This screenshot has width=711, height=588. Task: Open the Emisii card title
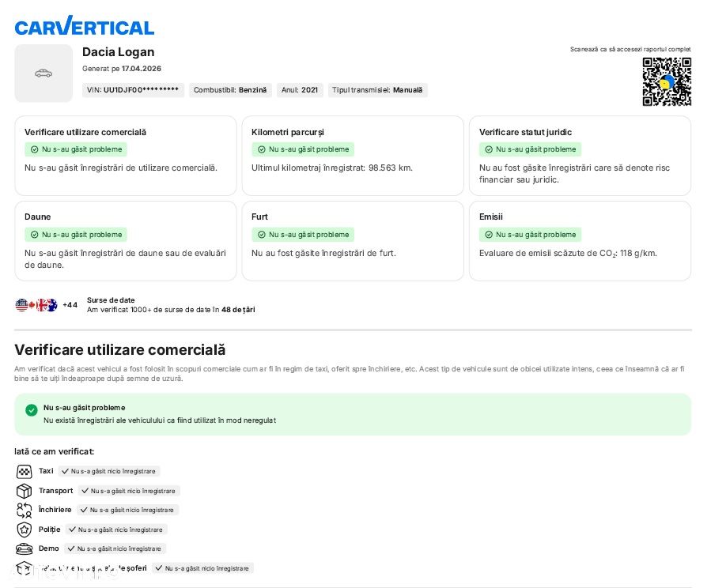pos(490,217)
